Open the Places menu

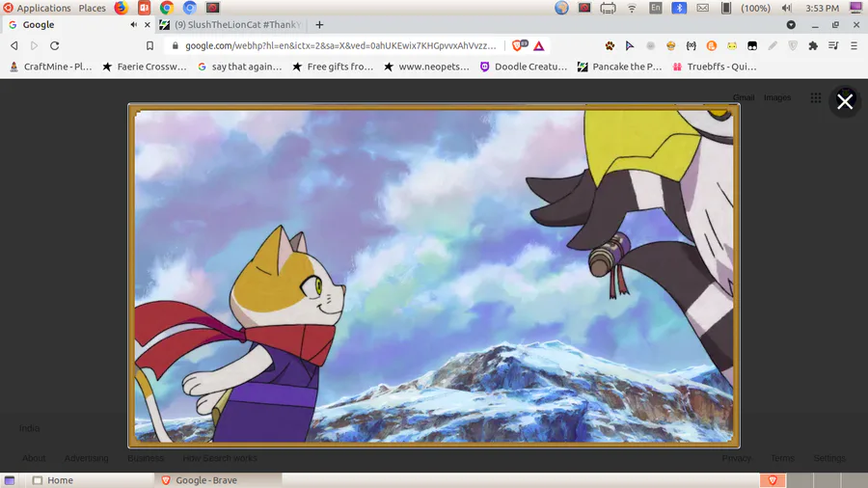coord(92,8)
